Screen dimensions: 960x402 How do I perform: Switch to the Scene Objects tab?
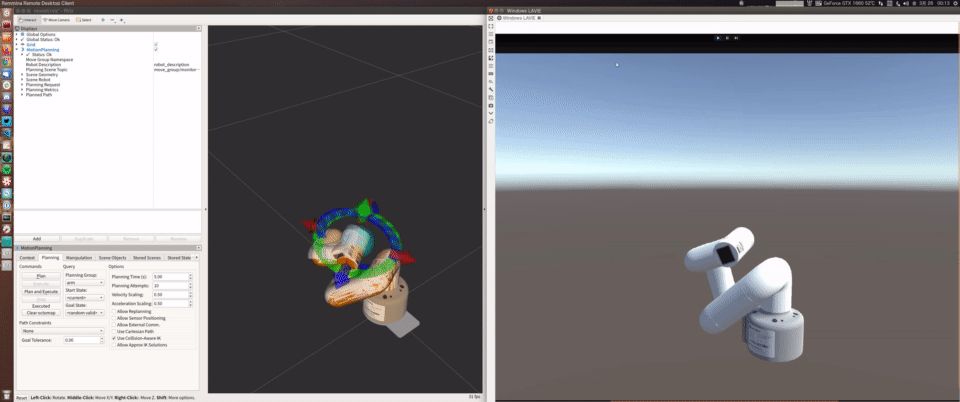click(x=112, y=258)
